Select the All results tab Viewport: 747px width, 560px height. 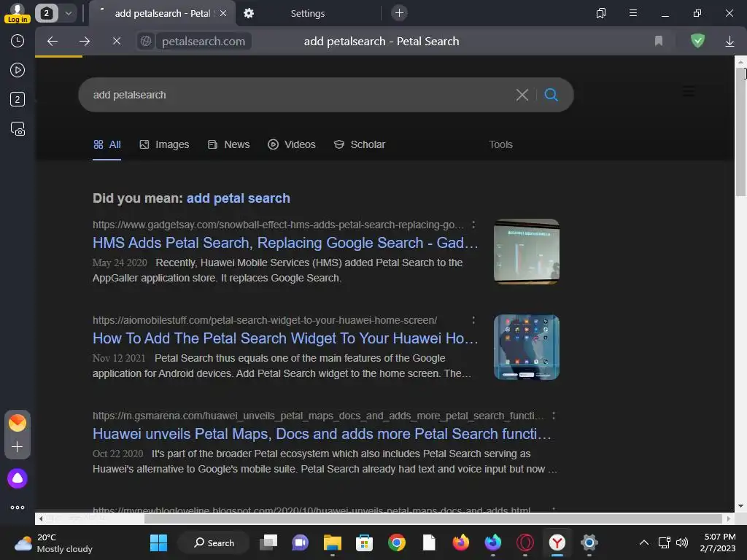pyautogui.click(x=107, y=145)
